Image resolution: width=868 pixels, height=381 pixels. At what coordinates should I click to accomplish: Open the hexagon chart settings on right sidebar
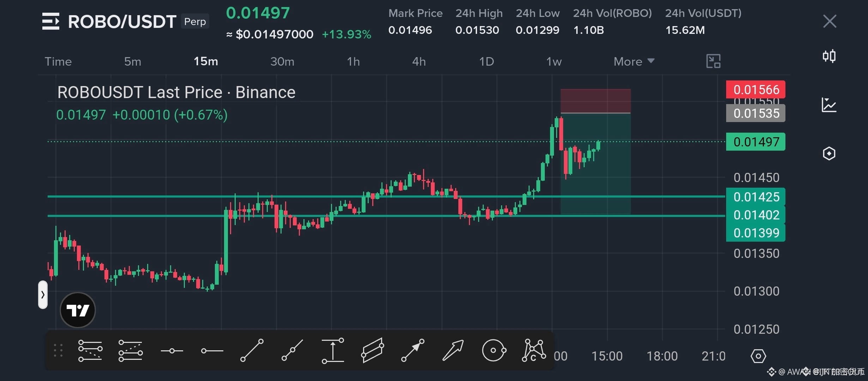(829, 153)
